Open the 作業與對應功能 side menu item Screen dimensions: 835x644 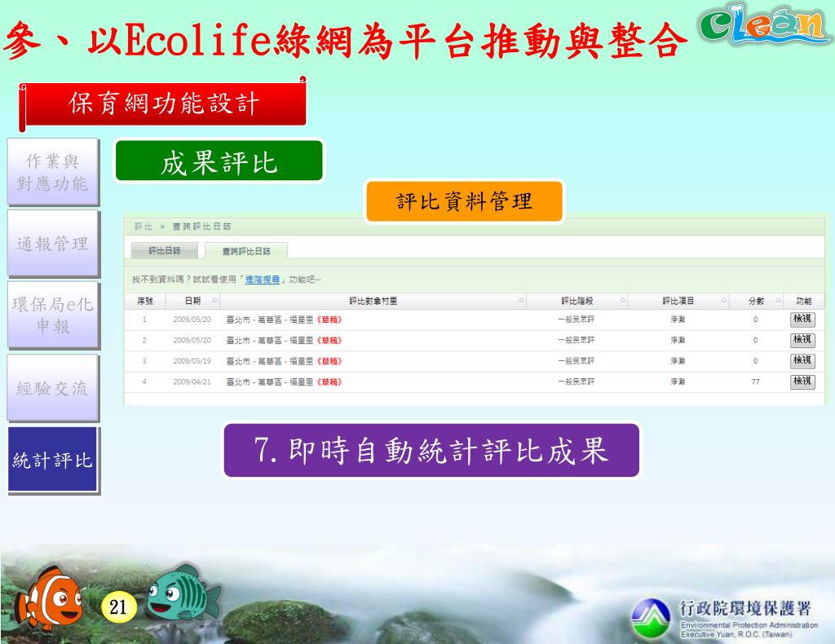click(x=53, y=172)
